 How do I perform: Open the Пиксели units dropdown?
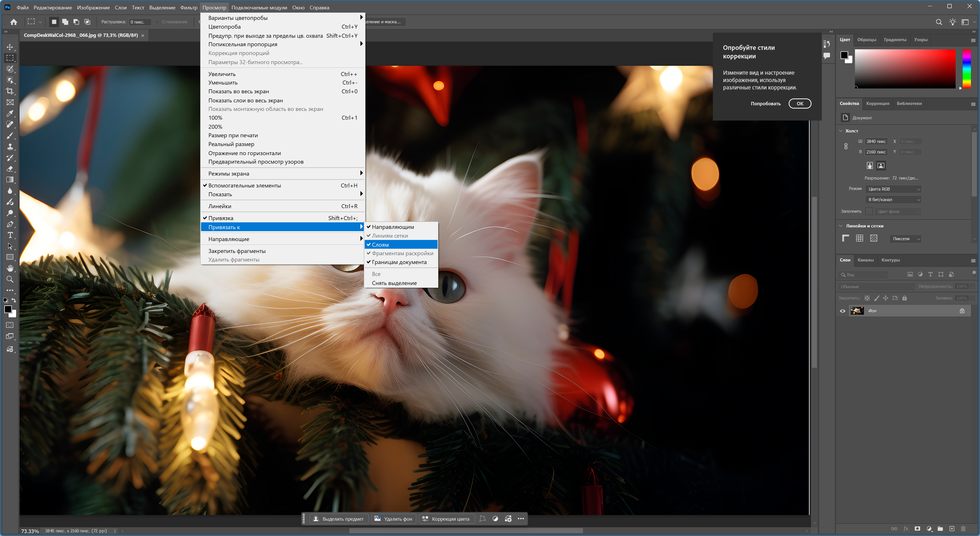pyautogui.click(x=905, y=239)
